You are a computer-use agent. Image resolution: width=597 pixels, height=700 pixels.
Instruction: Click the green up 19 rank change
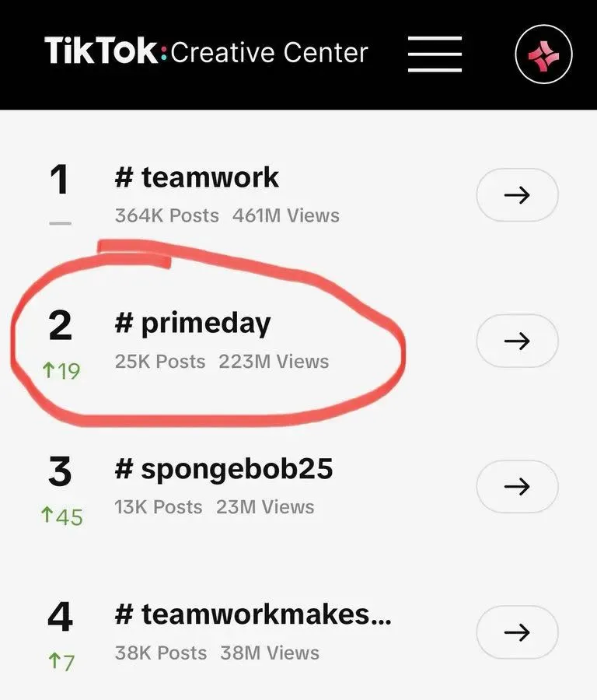[x=61, y=370]
